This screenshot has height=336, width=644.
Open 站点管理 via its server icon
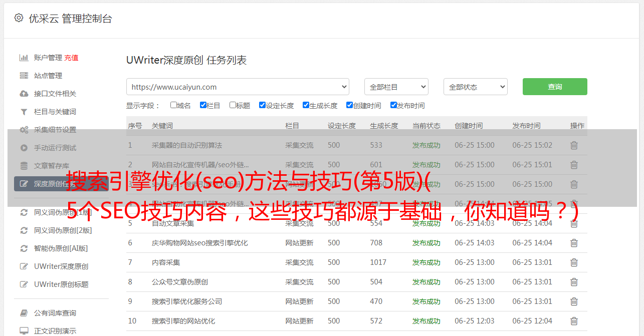click(x=24, y=76)
